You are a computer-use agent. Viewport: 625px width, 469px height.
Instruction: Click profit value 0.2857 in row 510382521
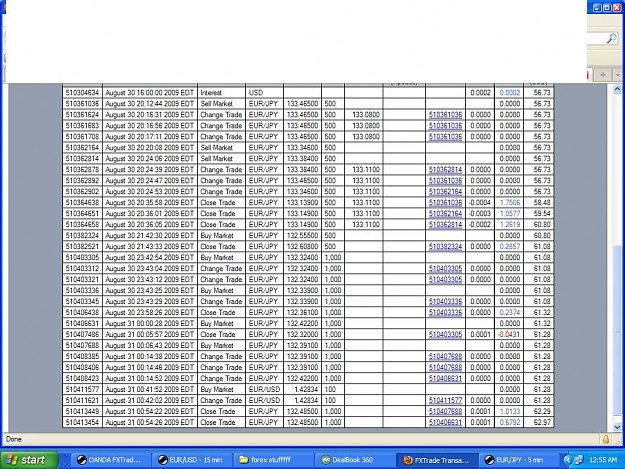[x=510, y=247]
